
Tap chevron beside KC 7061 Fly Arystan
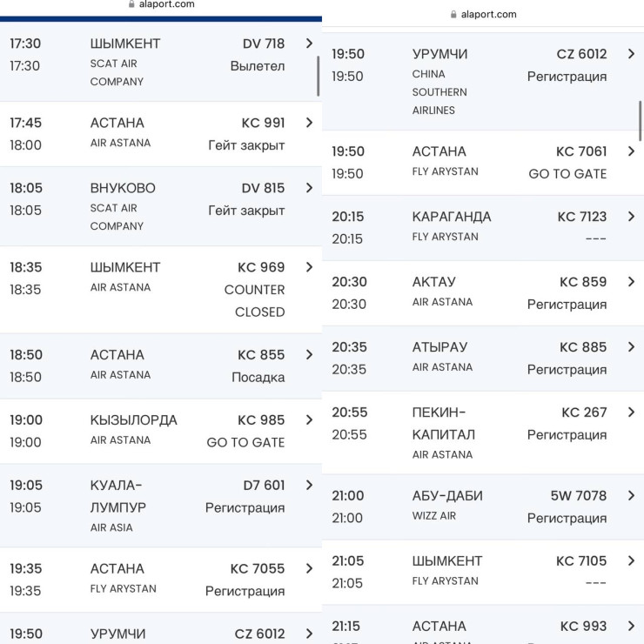[631, 151]
